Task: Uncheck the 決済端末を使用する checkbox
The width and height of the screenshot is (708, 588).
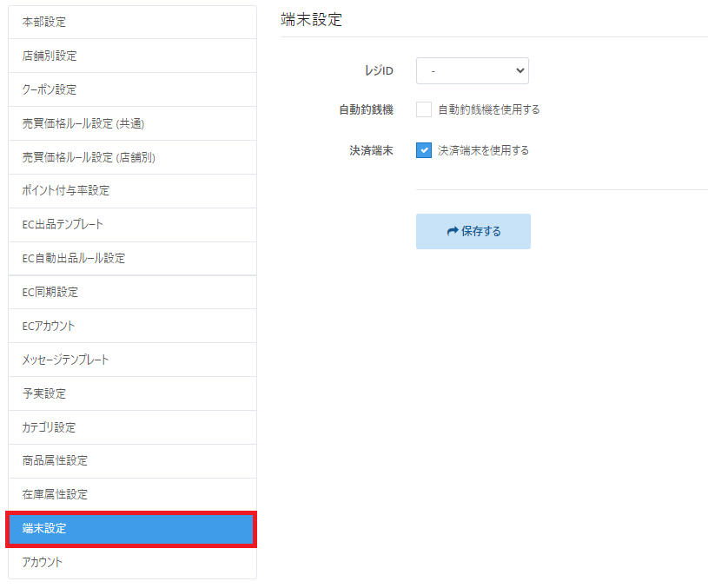Action: pyautogui.click(x=424, y=150)
